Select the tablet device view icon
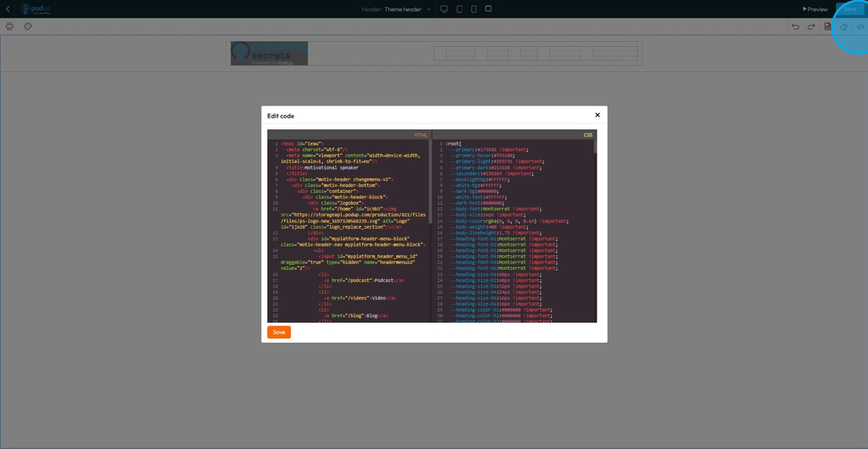The height and width of the screenshot is (449, 868). [x=459, y=9]
